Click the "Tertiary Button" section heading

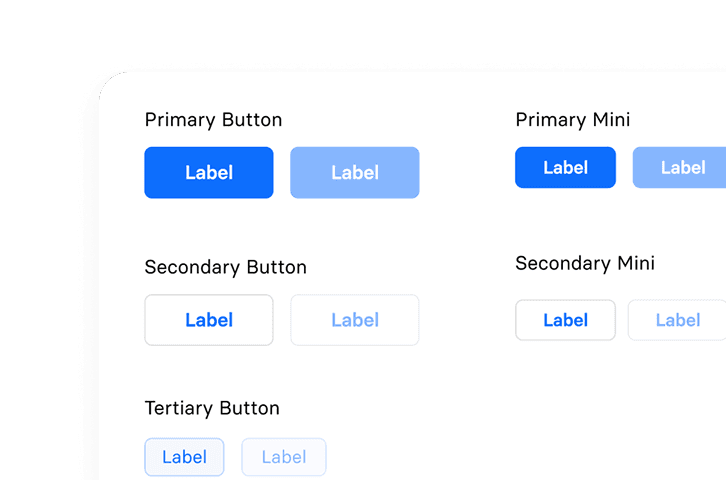coord(212,408)
